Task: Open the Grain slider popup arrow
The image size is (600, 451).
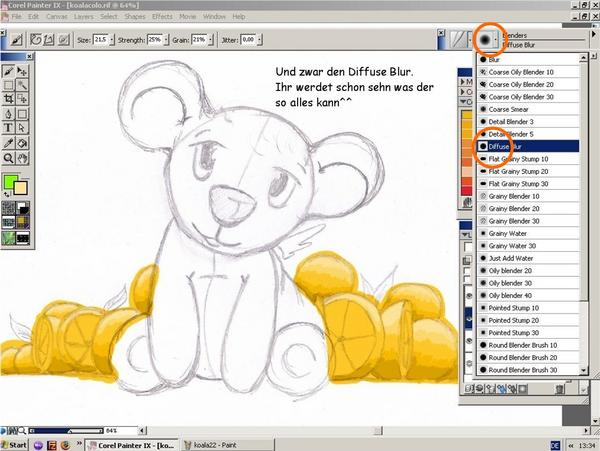Action: coord(210,39)
